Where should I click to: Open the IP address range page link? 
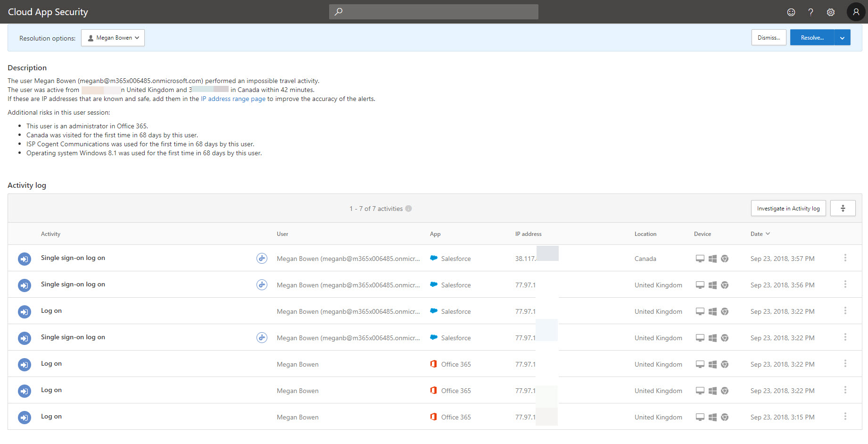[233, 99]
